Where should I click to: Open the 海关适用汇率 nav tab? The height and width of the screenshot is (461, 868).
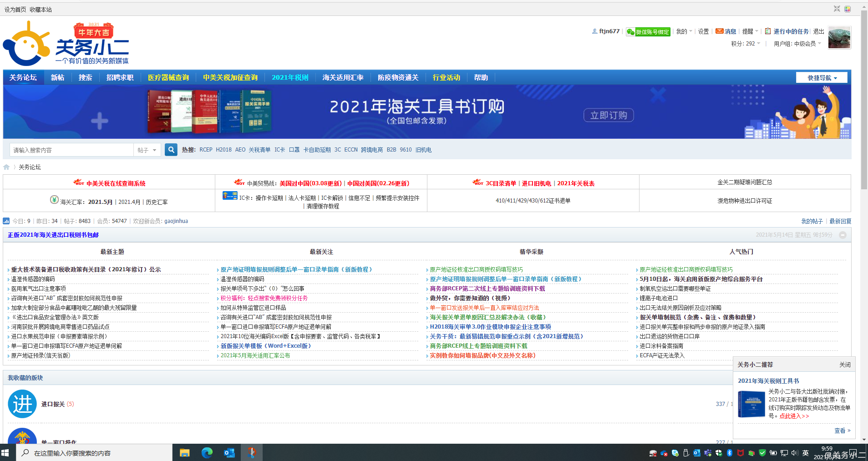(343, 77)
